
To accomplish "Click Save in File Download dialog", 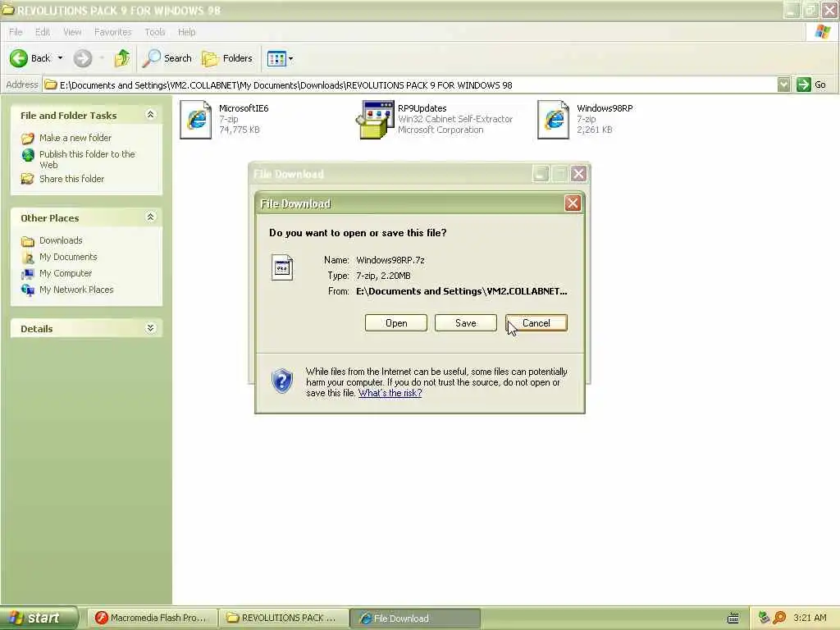I will point(466,323).
